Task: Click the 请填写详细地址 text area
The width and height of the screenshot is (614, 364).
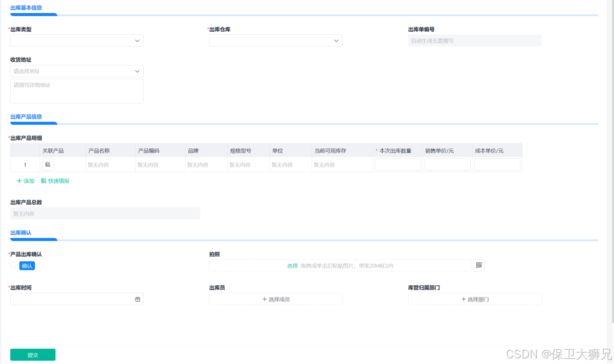Action: click(x=77, y=91)
